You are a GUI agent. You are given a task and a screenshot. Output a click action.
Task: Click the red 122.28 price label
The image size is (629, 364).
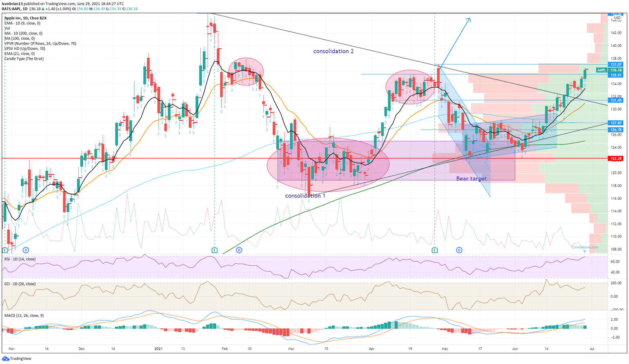616,158
